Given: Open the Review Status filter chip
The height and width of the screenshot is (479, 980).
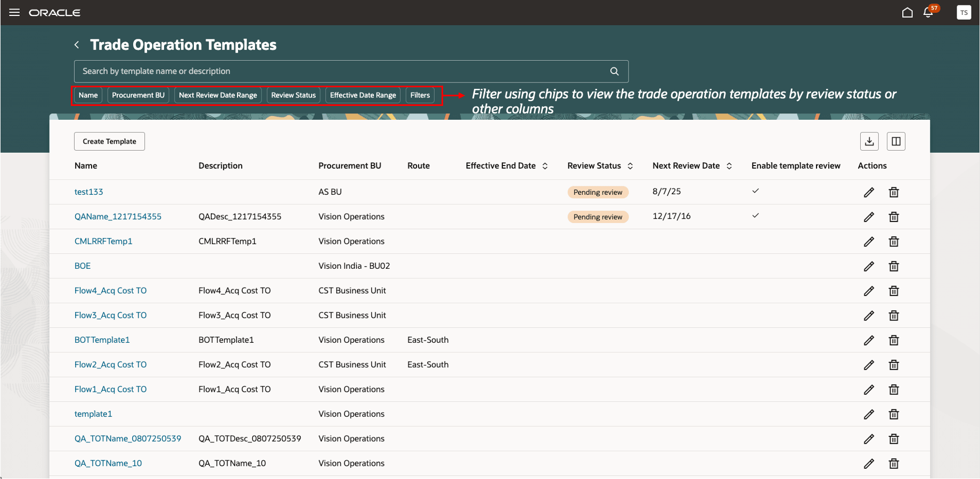Looking at the screenshot, I should point(293,95).
